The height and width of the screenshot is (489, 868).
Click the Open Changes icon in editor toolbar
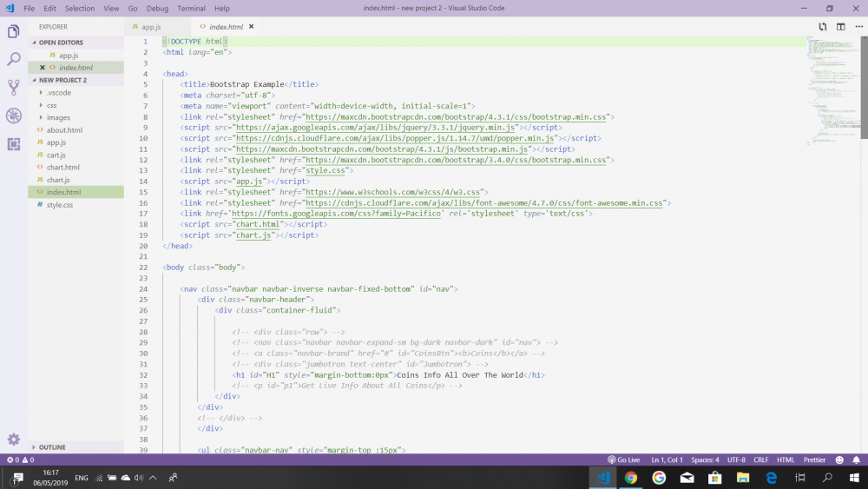[823, 27]
